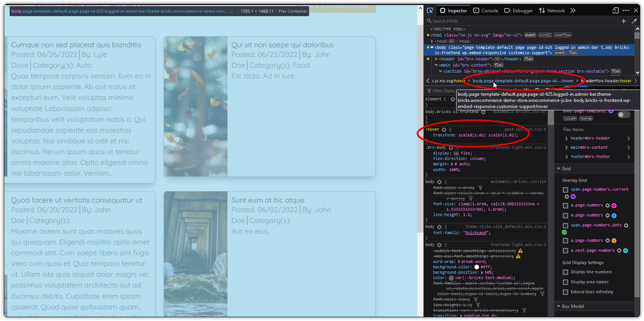Expand the Box Model section

(x=559, y=306)
